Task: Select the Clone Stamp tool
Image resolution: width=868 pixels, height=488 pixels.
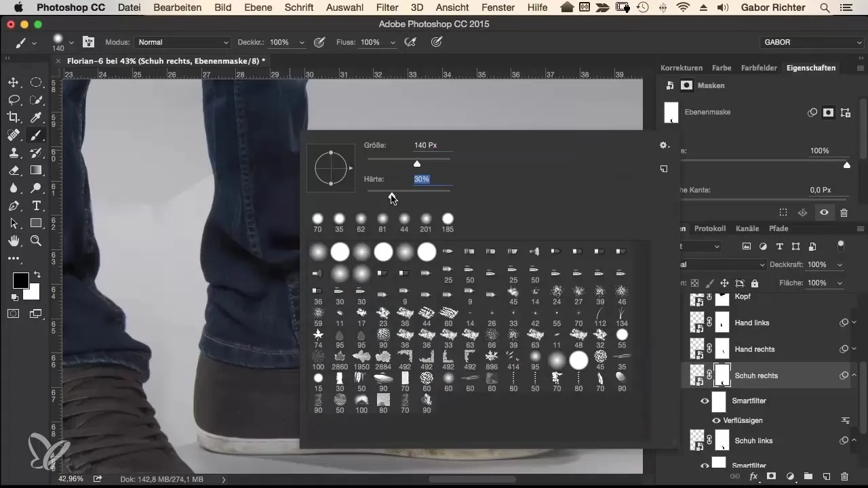Action: pos(13,153)
